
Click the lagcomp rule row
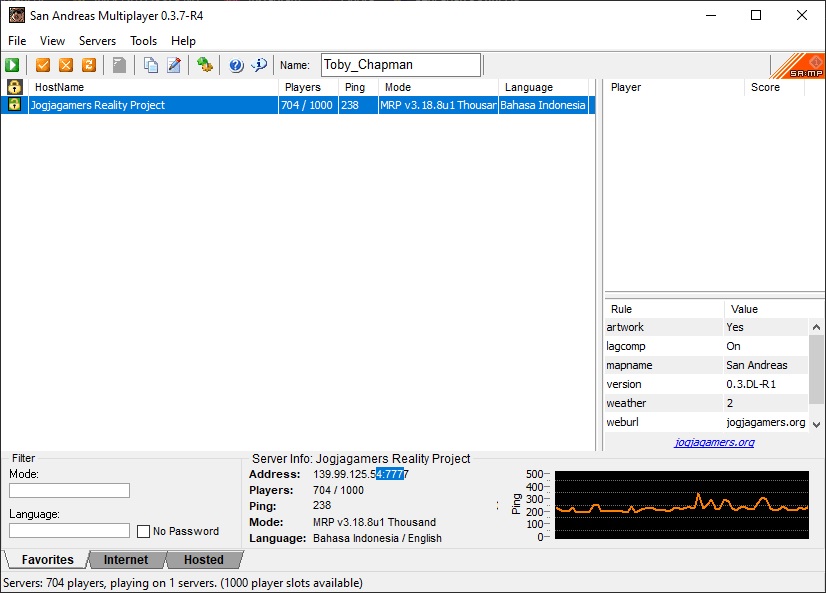click(706, 346)
